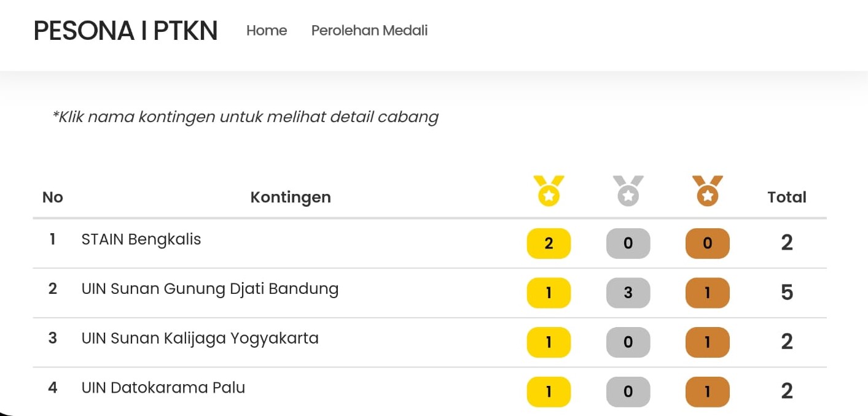Click the PESONA I PTKN site title
This screenshot has width=868, height=416.
coord(125,31)
